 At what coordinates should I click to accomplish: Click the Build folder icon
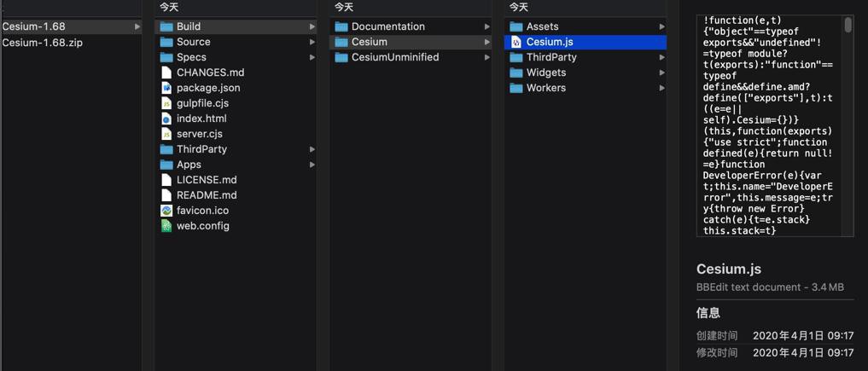166,26
